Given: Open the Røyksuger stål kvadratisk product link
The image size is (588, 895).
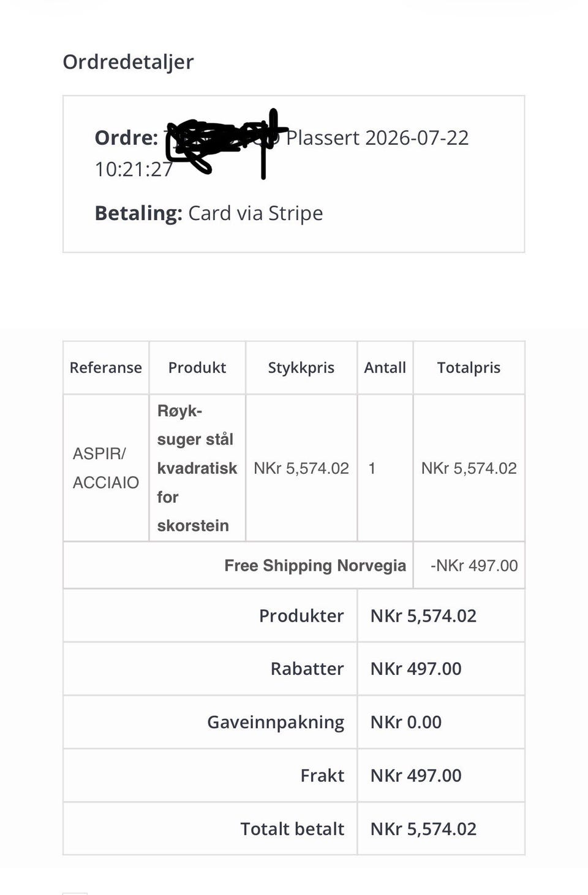Looking at the screenshot, I should pyautogui.click(x=197, y=468).
